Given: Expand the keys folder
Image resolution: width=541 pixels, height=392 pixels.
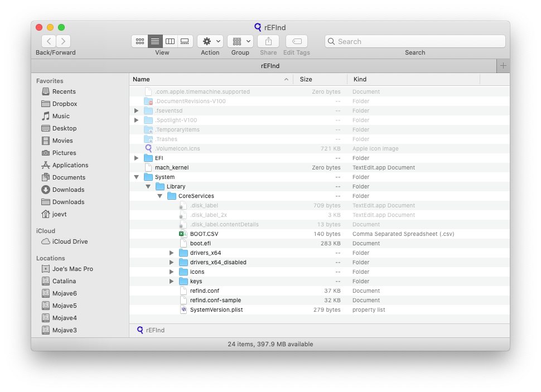Looking at the screenshot, I should (x=171, y=281).
